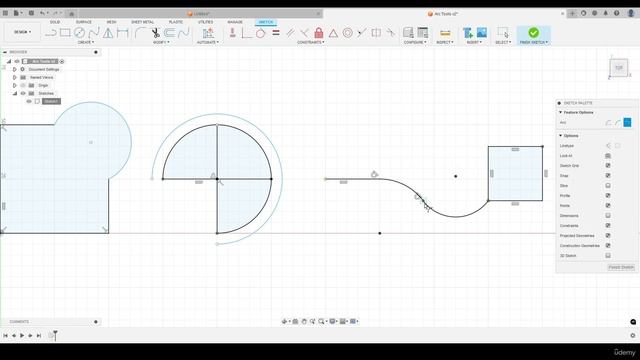Open the Design workspace dropdown

pyautogui.click(x=22, y=32)
